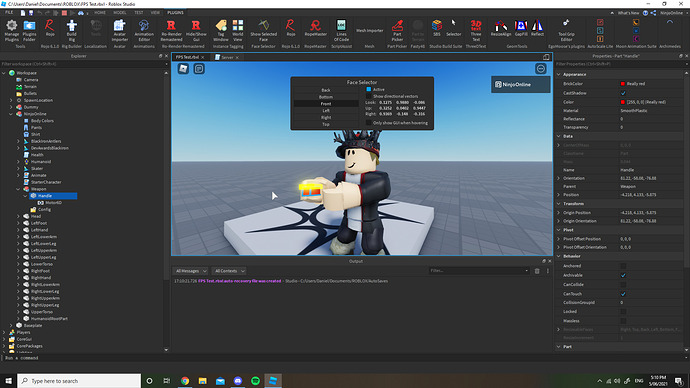Open the Tag Window
Screen dimensions: 690x388
click(221, 30)
